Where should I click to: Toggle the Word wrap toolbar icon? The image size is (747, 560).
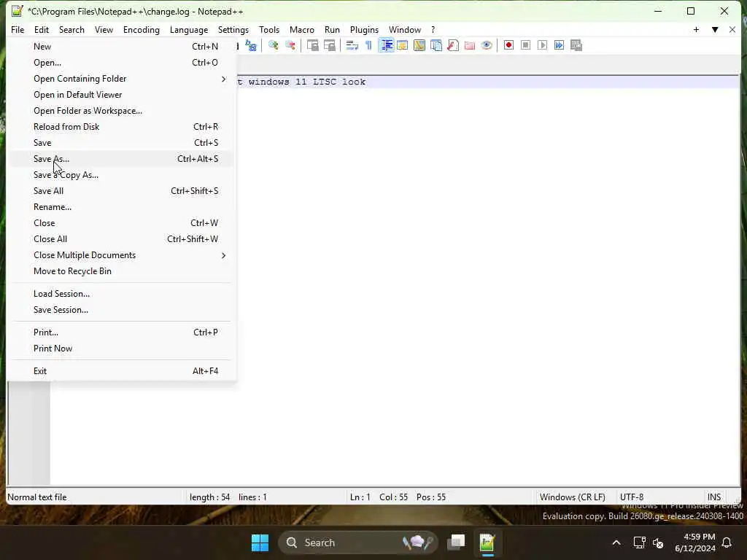point(352,45)
